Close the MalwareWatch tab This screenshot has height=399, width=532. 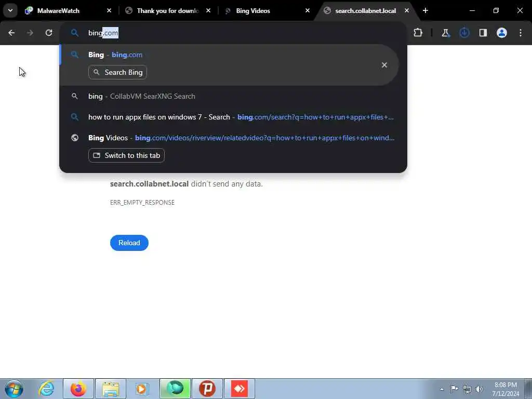109,10
